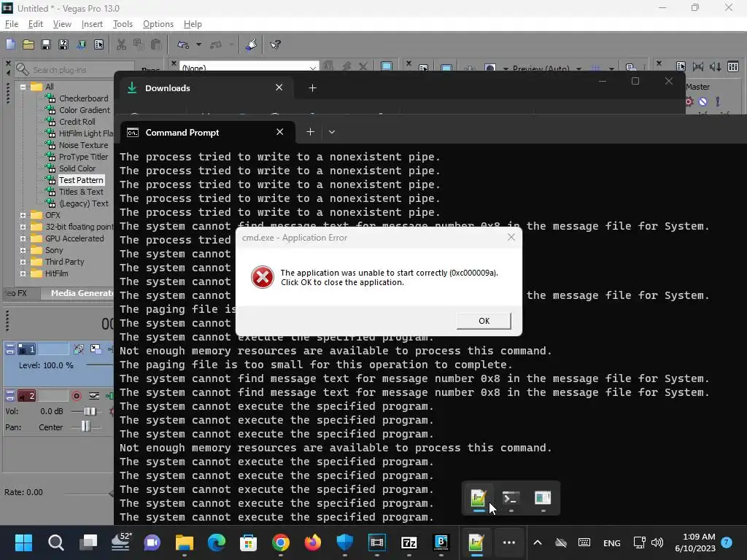Open Windows Start menu

(x=23, y=542)
